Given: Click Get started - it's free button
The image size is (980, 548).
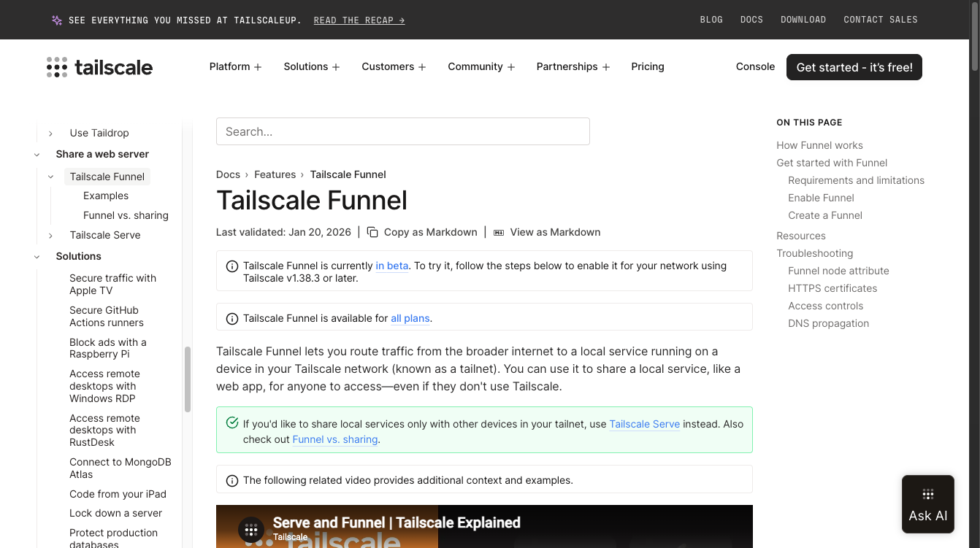Looking at the screenshot, I should [854, 67].
